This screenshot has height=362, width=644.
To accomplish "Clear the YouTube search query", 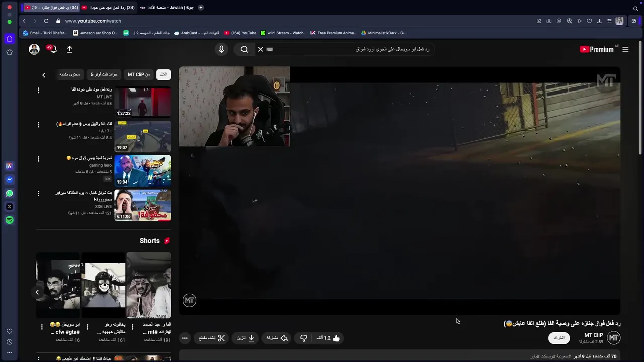I will [260, 49].
